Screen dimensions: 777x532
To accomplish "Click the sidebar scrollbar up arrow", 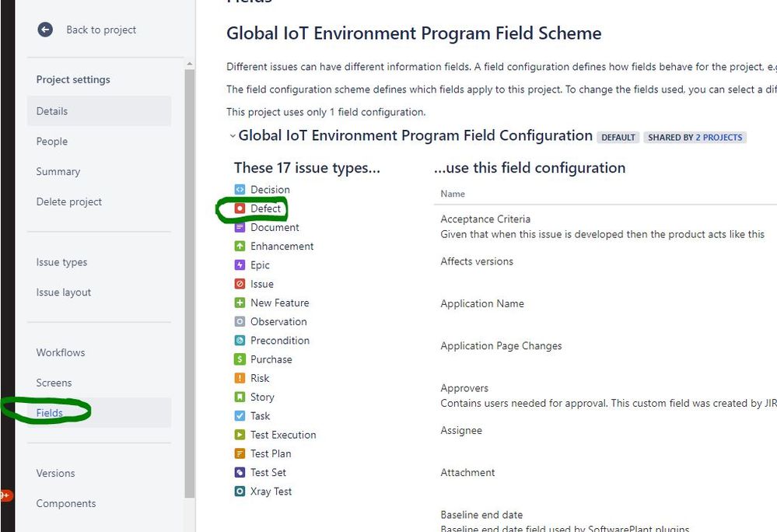I will [189, 64].
